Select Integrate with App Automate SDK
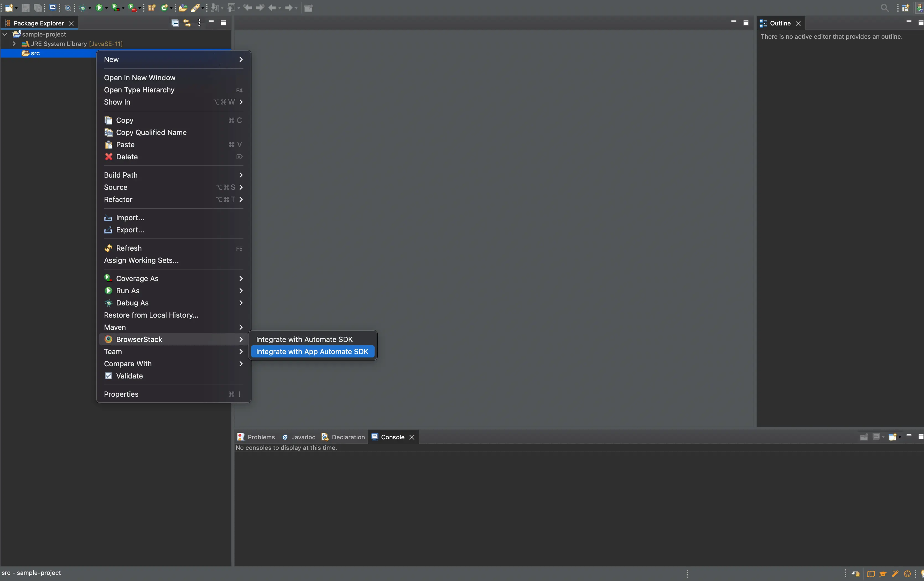The height and width of the screenshot is (581, 924). click(x=312, y=352)
